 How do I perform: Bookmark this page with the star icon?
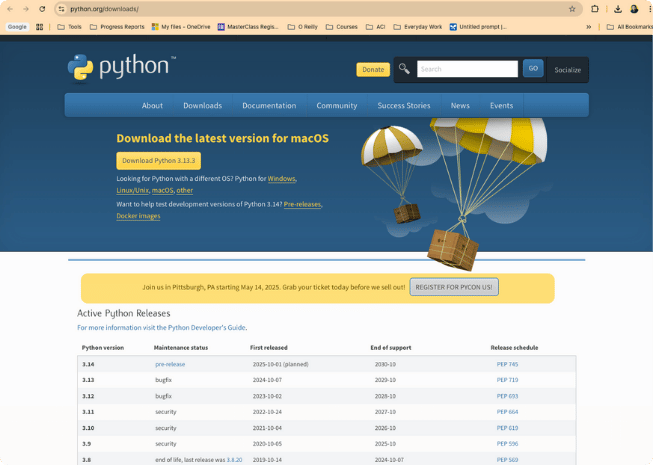point(572,9)
